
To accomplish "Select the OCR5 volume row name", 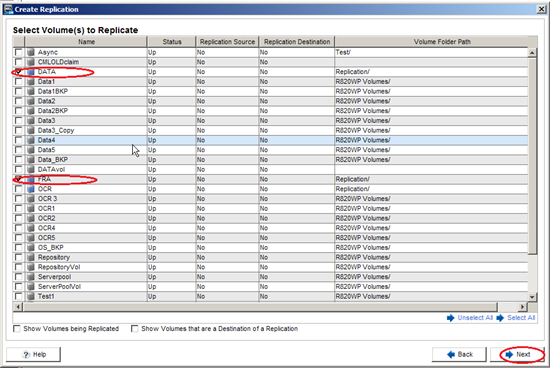I will tap(46, 238).
